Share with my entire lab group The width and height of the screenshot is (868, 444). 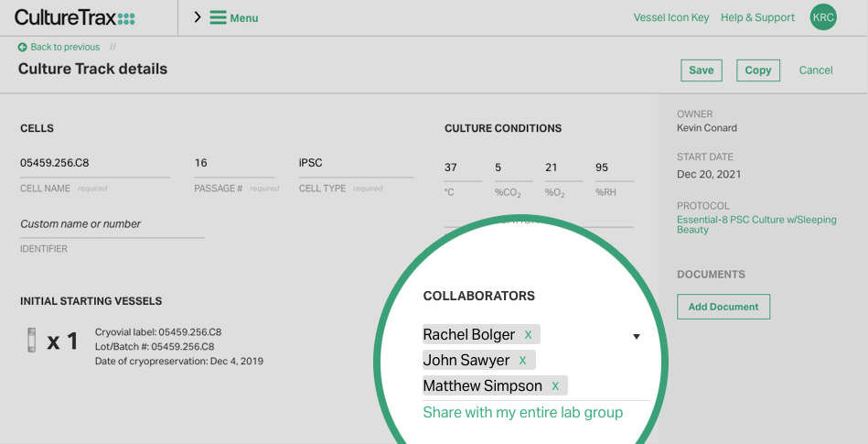pyautogui.click(x=522, y=413)
